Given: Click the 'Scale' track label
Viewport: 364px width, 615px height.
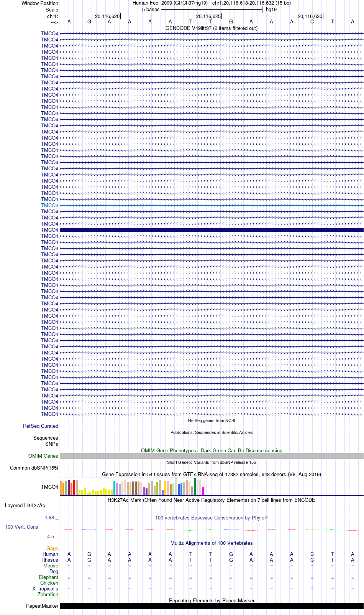Looking at the screenshot, I should click(52, 10).
